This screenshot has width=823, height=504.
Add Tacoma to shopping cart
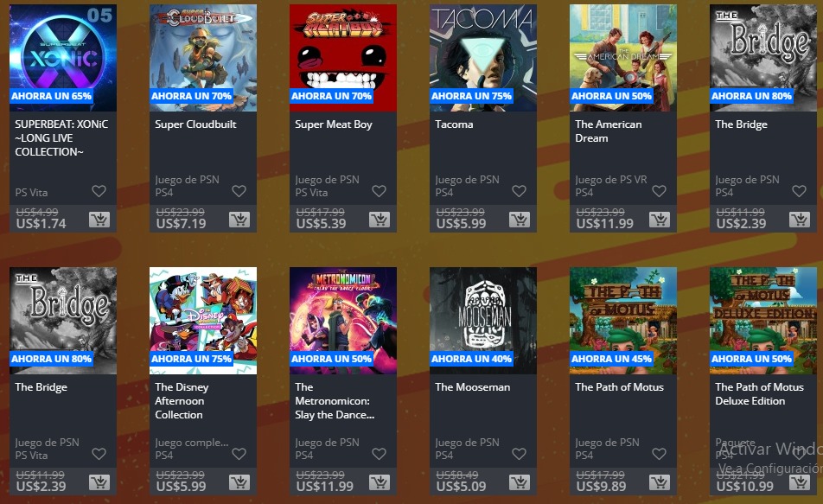coord(519,220)
